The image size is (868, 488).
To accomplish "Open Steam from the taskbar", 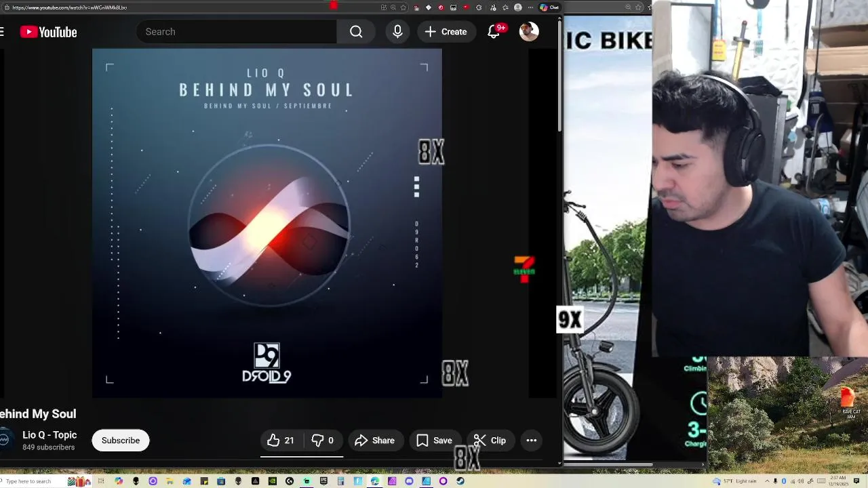I will [460, 481].
